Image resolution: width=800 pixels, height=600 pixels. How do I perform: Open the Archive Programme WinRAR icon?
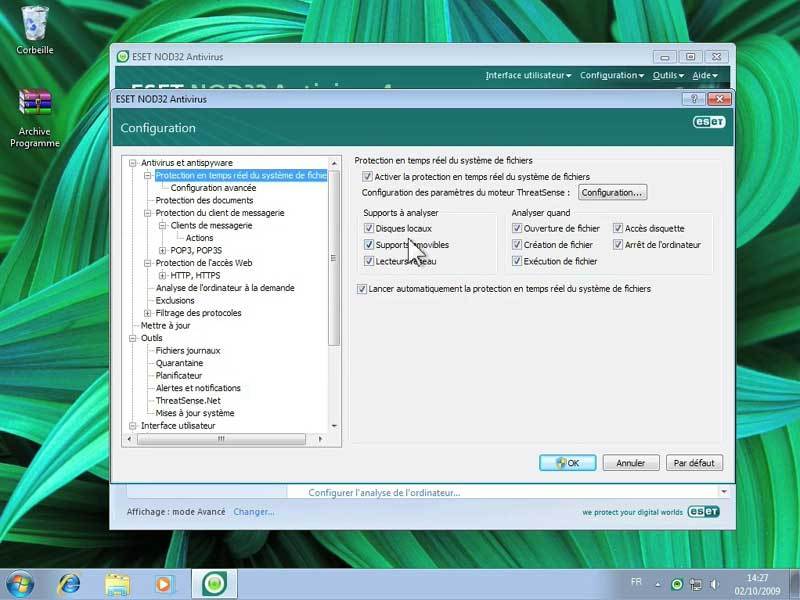(x=35, y=118)
